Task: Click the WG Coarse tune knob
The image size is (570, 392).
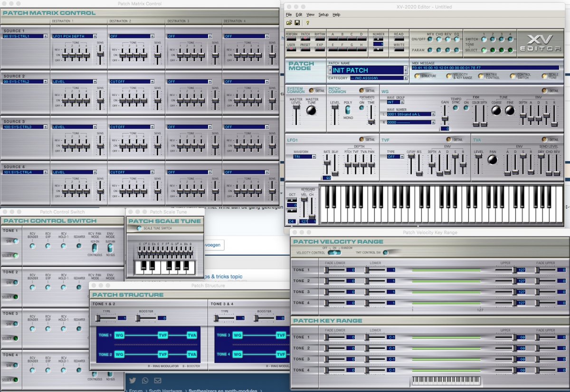Action: [496, 110]
